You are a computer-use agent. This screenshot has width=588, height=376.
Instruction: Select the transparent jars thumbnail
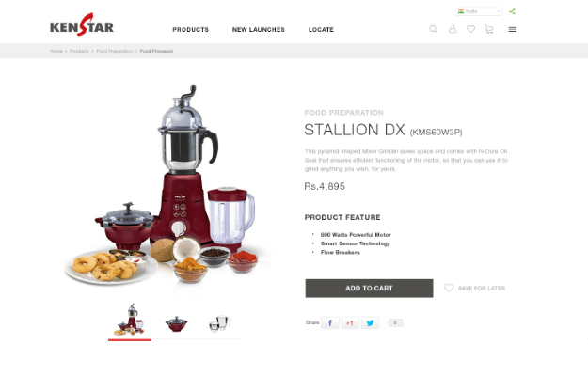pos(219,323)
